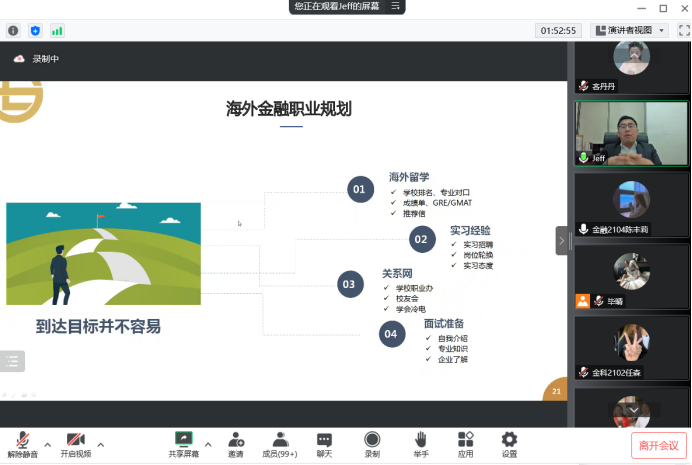Click the green network signal status icon
This screenshot has height=465, width=692.
57,31
